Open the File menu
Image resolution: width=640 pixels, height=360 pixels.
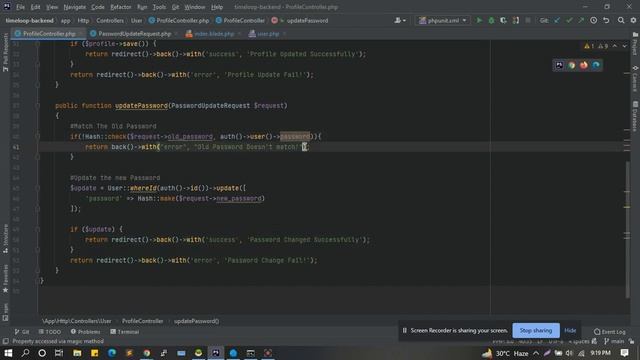coord(20,7)
